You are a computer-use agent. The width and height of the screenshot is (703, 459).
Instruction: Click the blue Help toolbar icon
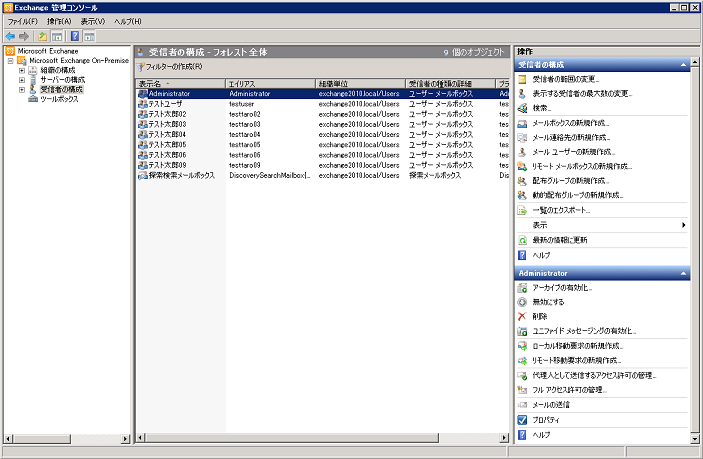[75, 36]
